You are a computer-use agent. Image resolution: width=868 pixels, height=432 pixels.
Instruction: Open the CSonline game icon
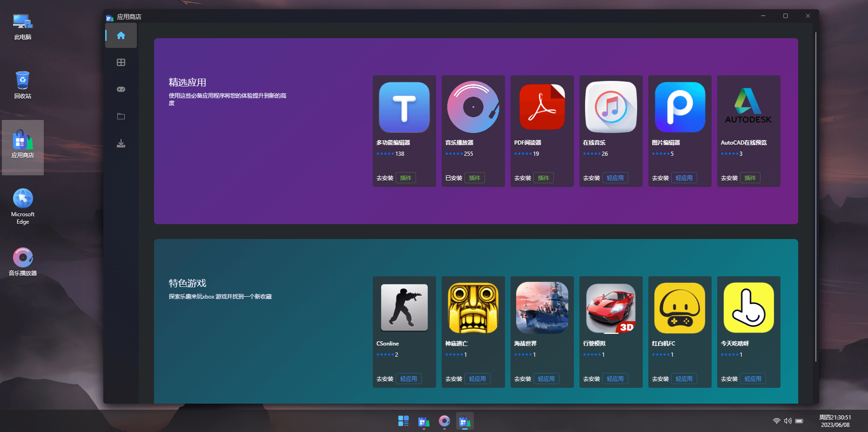[x=404, y=308]
